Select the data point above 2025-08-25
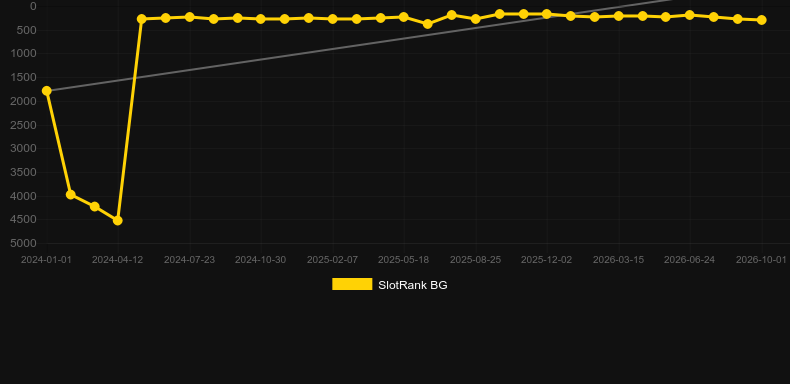This screenshot has width=790, height=384. pos(475,19)
